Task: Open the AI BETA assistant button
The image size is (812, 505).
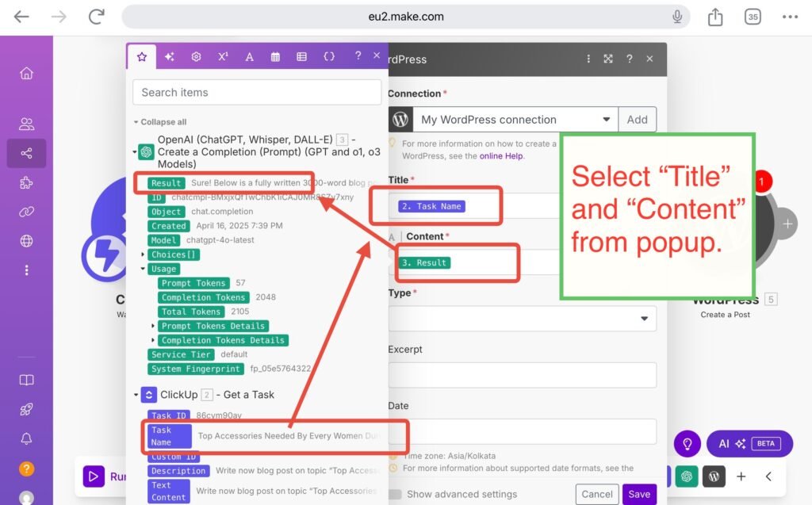Action: tap(749, 444)
